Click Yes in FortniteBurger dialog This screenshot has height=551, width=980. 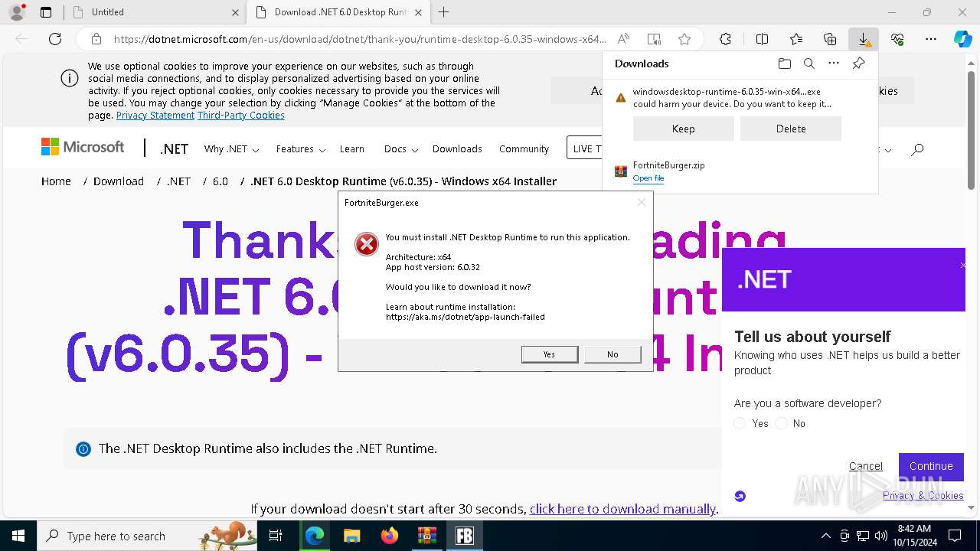pyautogui.click(x=549, y=354)
